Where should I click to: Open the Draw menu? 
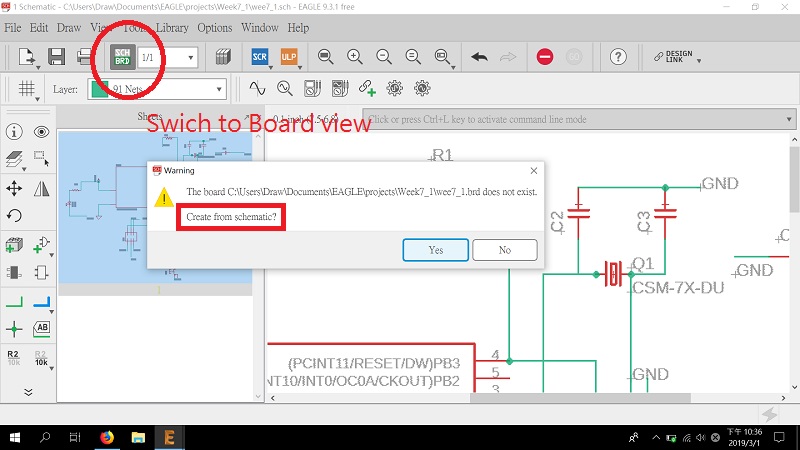[69, 28]
